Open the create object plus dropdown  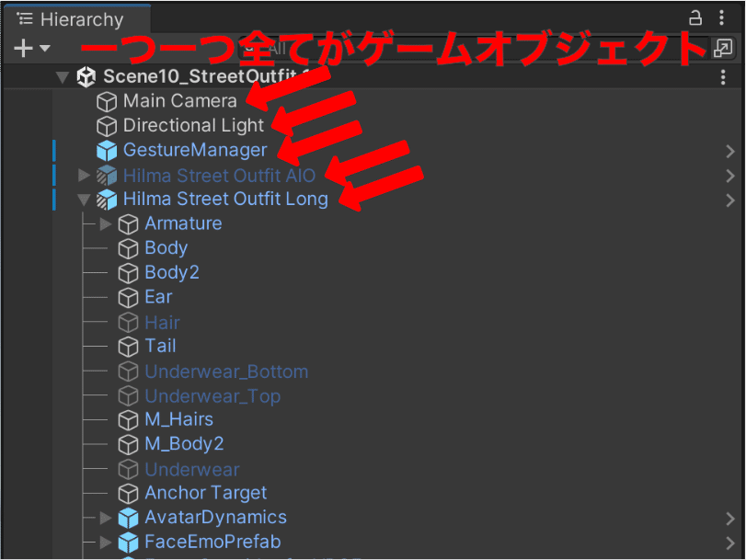point(32,48)
